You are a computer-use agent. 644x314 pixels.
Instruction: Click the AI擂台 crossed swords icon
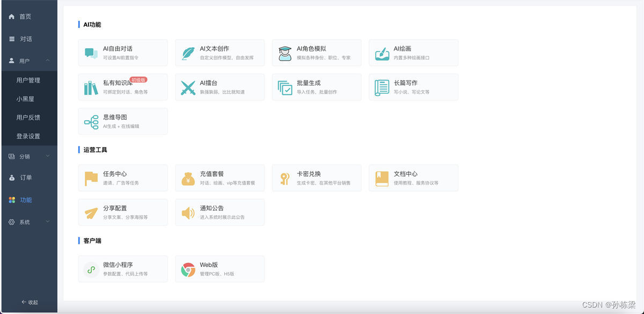(188, 87)
